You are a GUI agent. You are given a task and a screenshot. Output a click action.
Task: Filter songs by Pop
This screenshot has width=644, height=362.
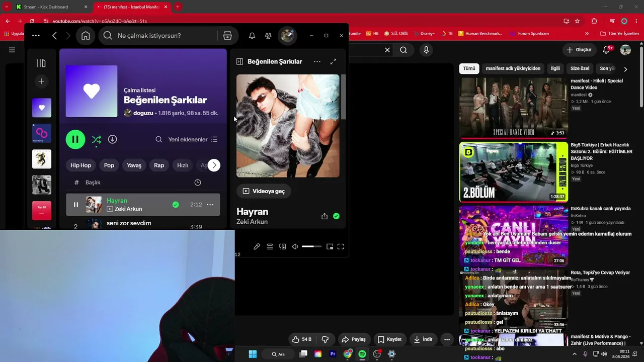(x=109, y=165)
